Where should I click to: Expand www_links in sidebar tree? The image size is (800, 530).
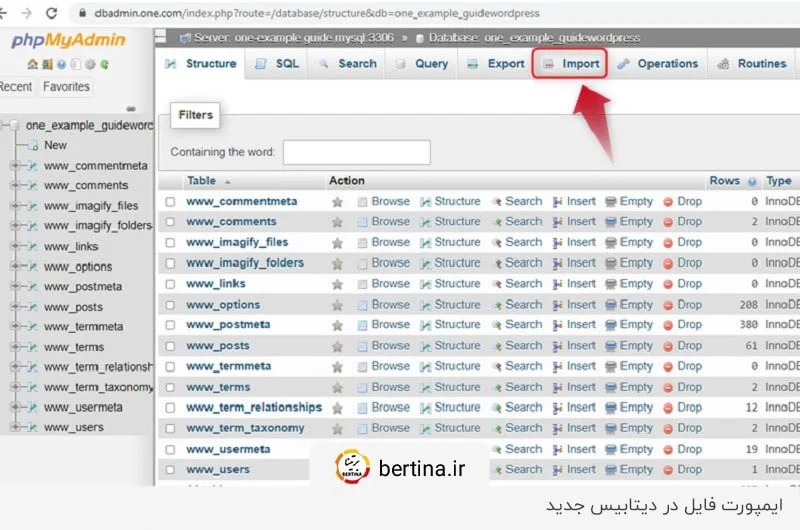coord(15,246)
